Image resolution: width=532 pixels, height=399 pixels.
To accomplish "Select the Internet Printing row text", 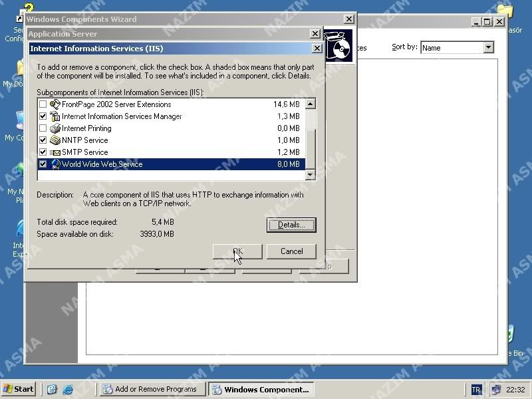I will point(86,128).
